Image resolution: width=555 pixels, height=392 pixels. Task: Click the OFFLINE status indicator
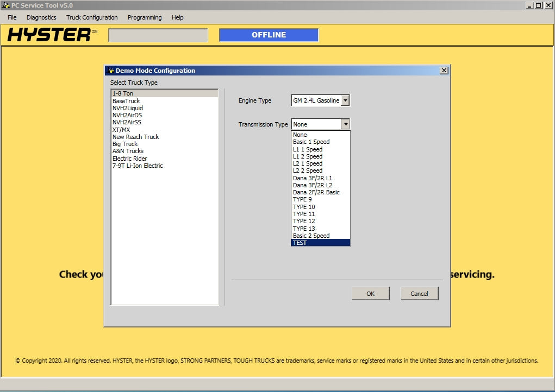click(x=269, y=35)
